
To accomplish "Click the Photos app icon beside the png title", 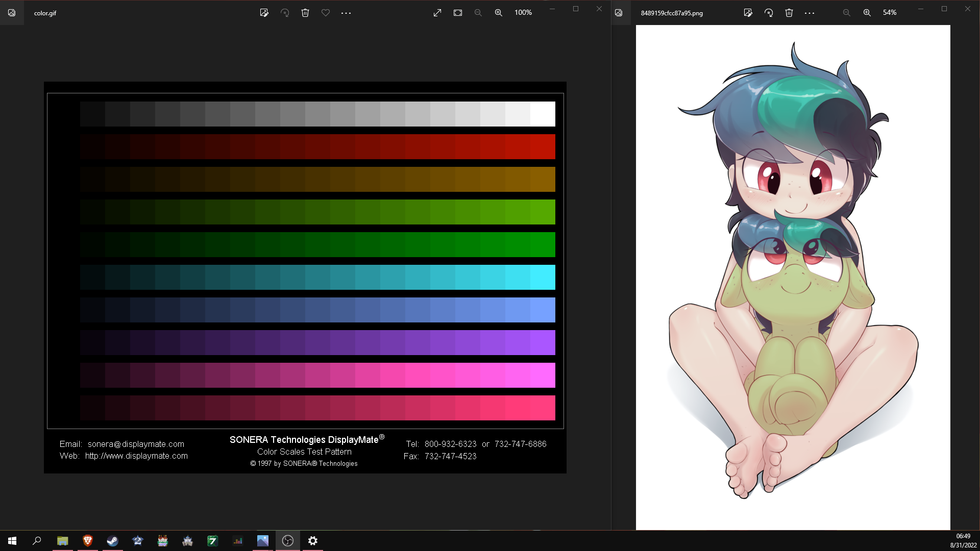I will (619, 13).
